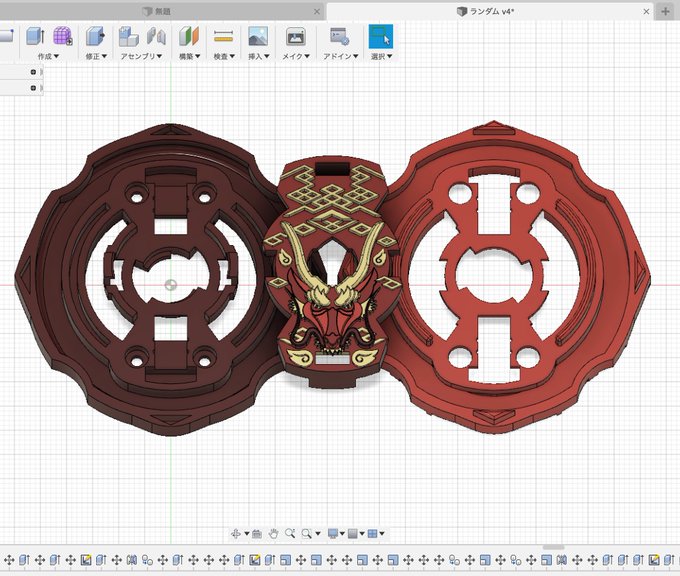Viewport: 680px width, 576px height.
Task: Open the Zoom Window dropdown arrow
Action: click(x=318, y=533)
